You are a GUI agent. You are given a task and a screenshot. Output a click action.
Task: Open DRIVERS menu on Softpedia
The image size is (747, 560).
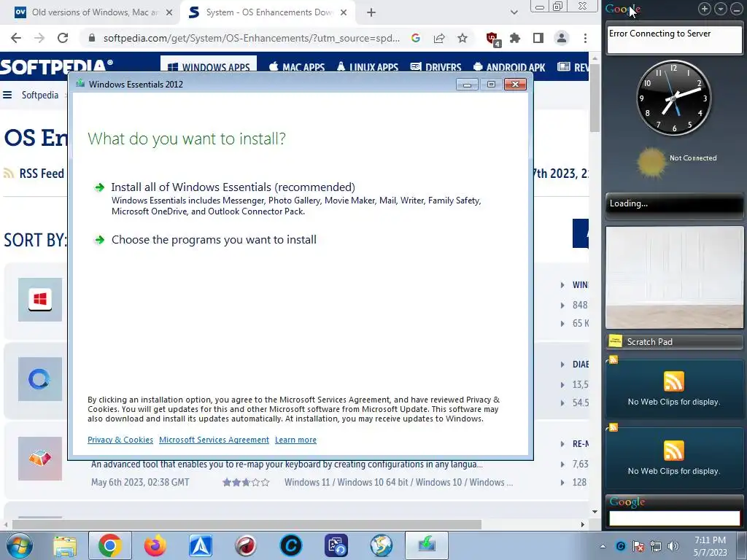coord(436,67)
